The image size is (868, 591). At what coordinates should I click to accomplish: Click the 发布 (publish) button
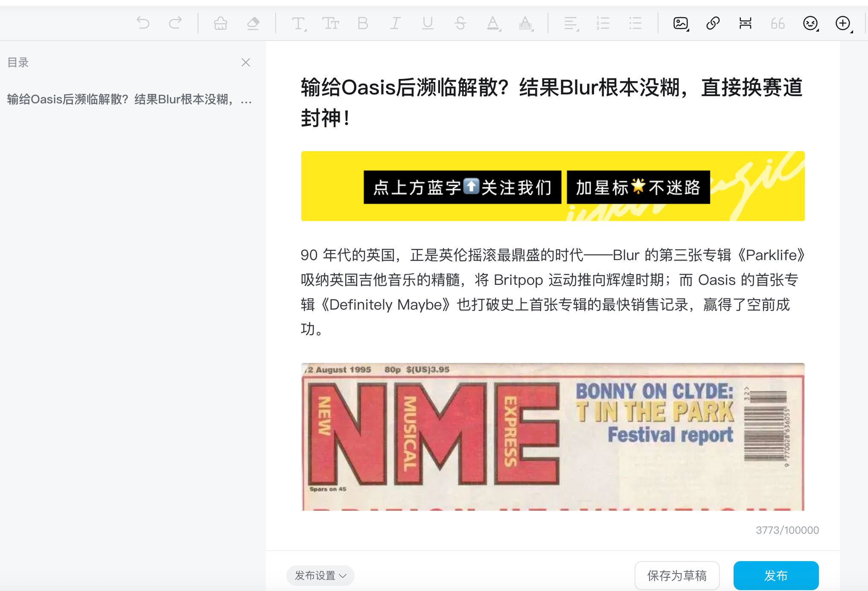pos(776,575)
